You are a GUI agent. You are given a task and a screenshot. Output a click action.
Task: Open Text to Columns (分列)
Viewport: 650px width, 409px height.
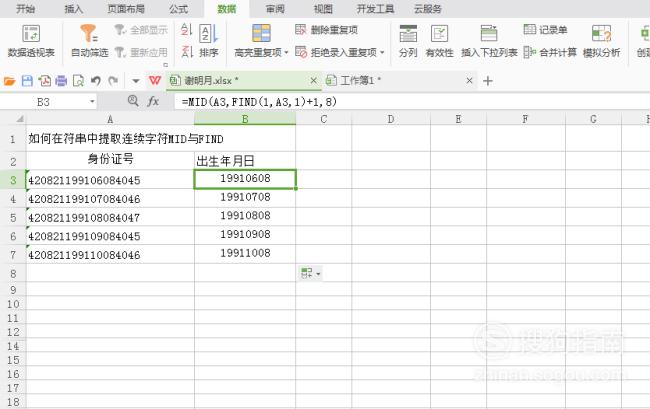pyautogui.click(x=408, y=41)
